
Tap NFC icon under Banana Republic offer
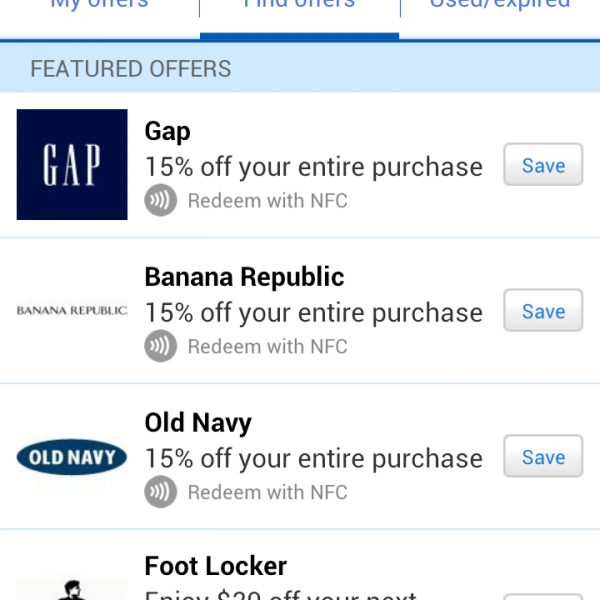[x=160, y=347]
